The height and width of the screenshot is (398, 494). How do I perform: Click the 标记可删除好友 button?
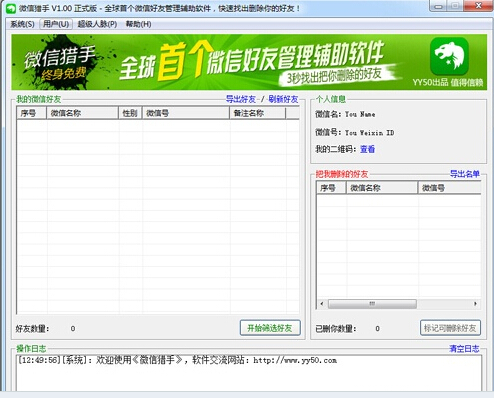(450, 328)
